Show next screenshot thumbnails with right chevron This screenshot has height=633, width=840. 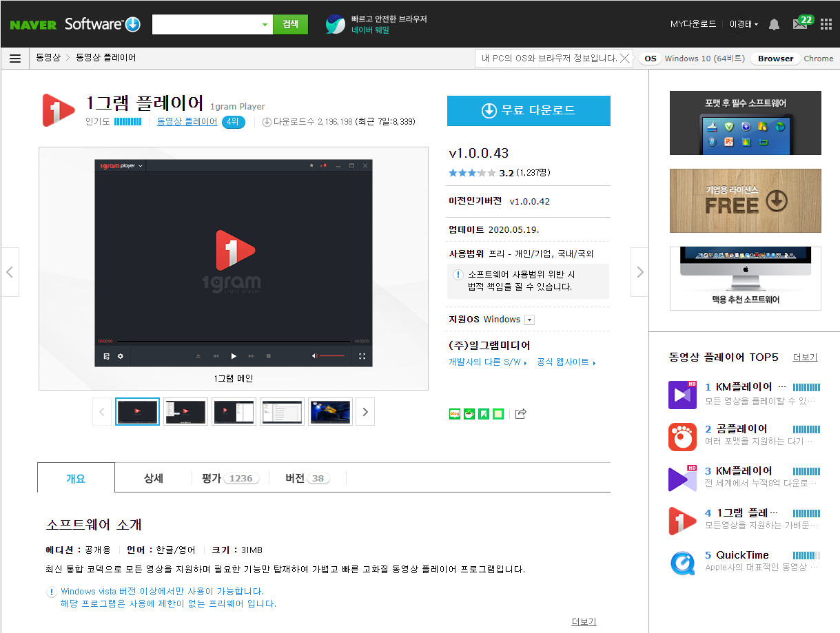pyautogui.click(x=365, y=412)
